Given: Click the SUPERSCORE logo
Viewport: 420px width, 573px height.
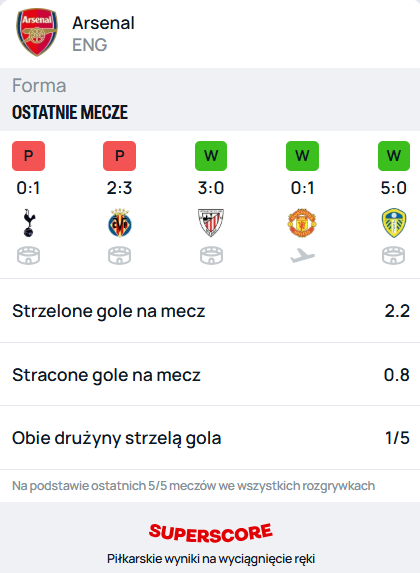Looking at the screenshot, I should pos(211,533).
